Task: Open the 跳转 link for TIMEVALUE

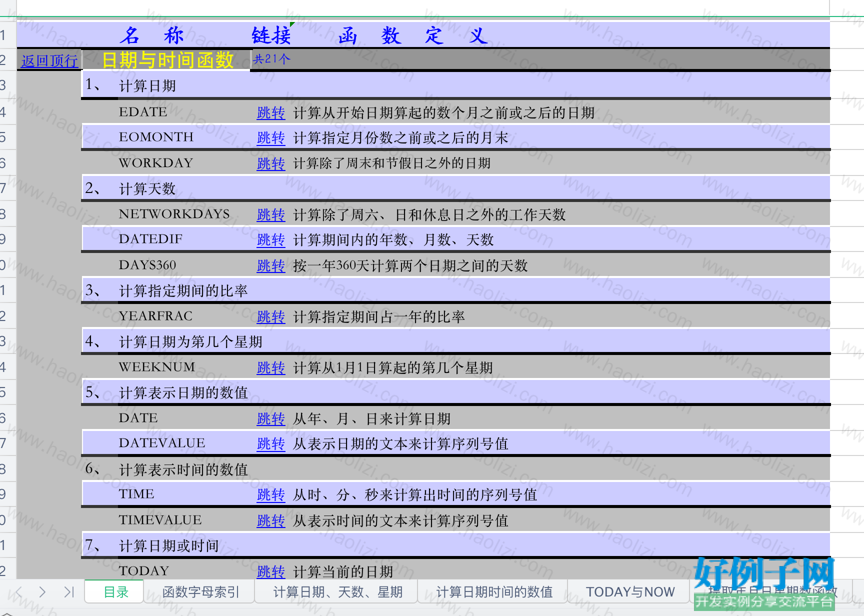Action: click(270, 520)
